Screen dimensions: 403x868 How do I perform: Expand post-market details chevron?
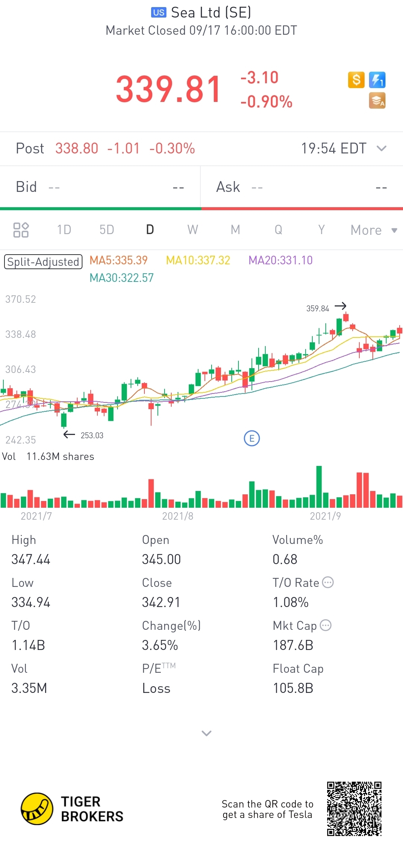381,149
